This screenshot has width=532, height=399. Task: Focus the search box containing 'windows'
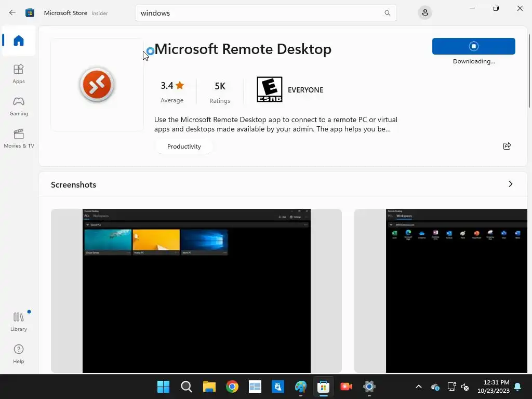[265, 13]
